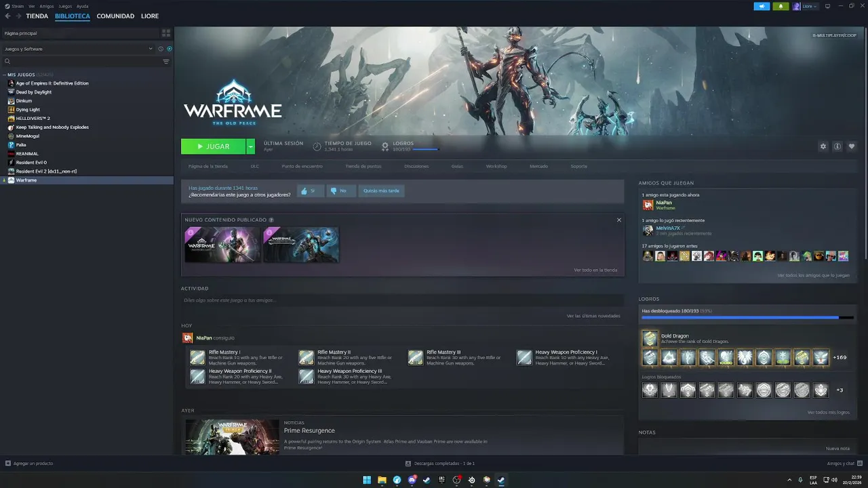Click the download status icon in footer
Viewport: 868px width, 488px height.
408,464
